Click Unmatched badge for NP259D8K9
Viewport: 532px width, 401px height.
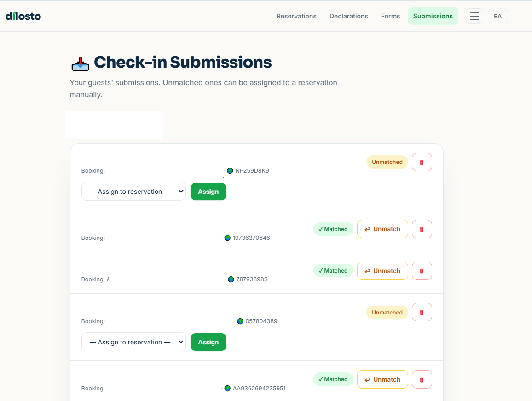pos(387,162)
